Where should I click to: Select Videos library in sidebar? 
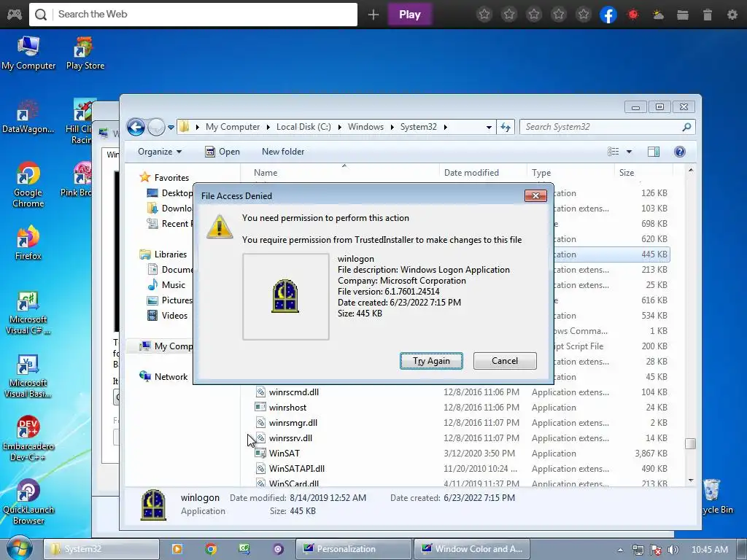(x=167, y=315)
